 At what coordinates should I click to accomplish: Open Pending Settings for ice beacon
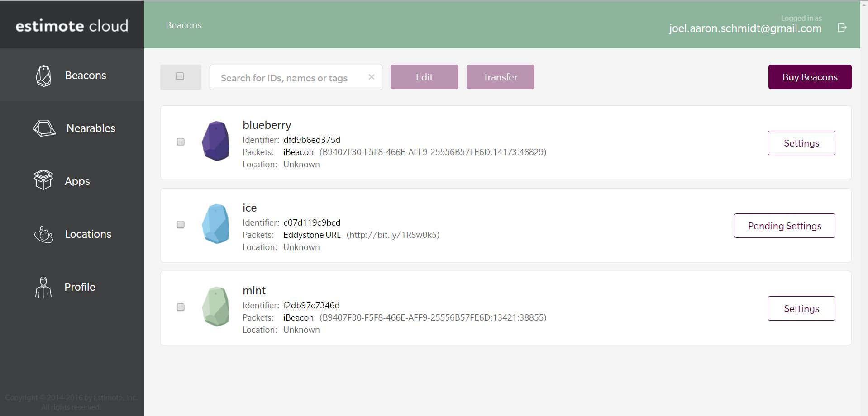(x=785, y=226)
